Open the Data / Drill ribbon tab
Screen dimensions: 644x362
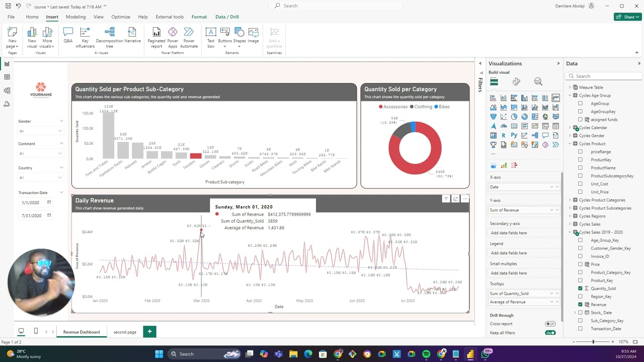coord(227,17)
